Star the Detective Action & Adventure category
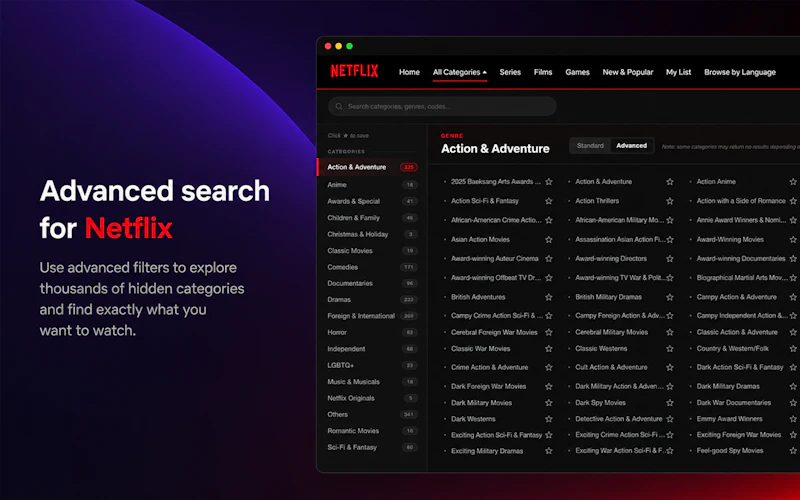Image resolution: width=800 pixels, height=500 pixels. [670, 419]
